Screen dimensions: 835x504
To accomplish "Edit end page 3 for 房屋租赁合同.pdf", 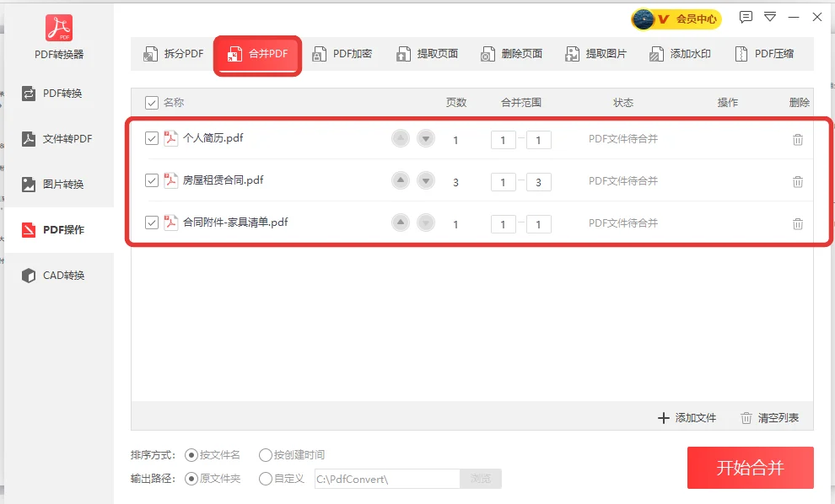I will [538, 182].
